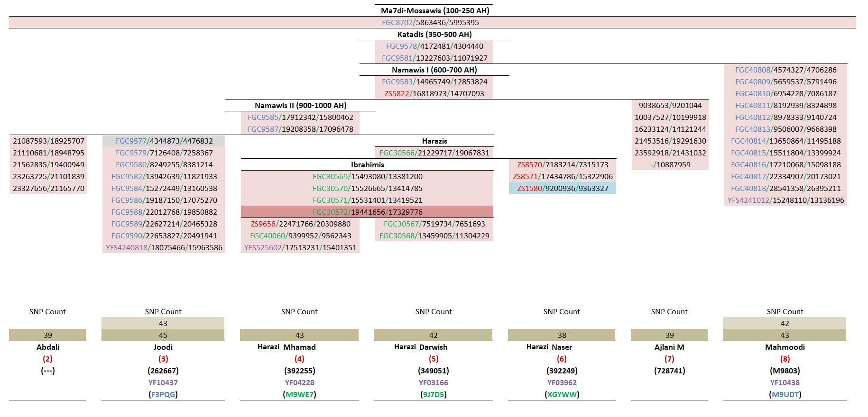This screenshot has width=868, height=417.
Task: Click the Ibrahimis branch heading
Action: click(367, 164)
